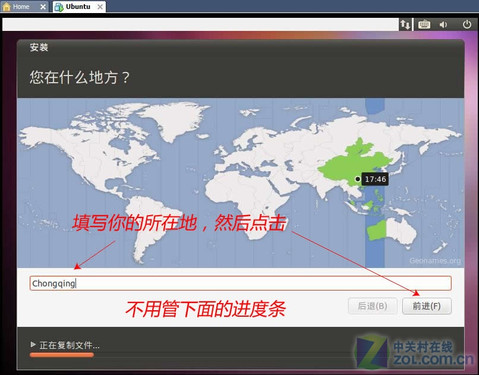Click the orange file copy progress bar
479x375 pixels.
click(62, 355)
